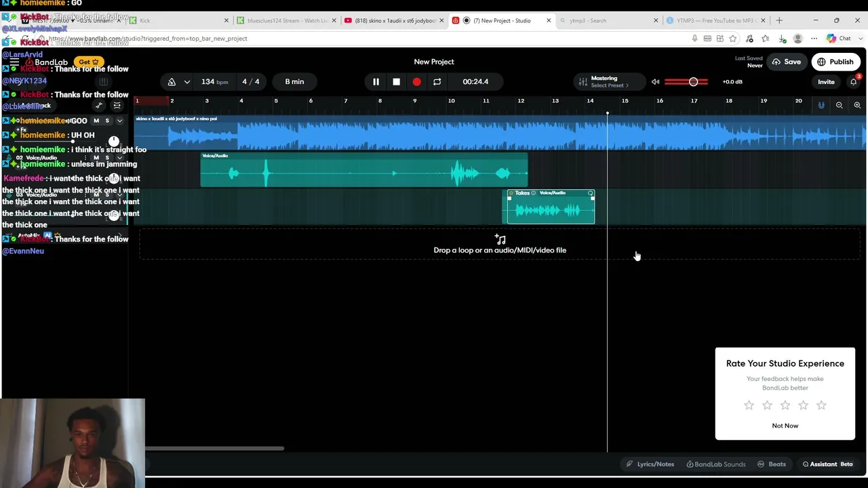This screenshot has width=868, height=488.
Task: Expand track 01 options chevron
Action: [x=119, y=121]
